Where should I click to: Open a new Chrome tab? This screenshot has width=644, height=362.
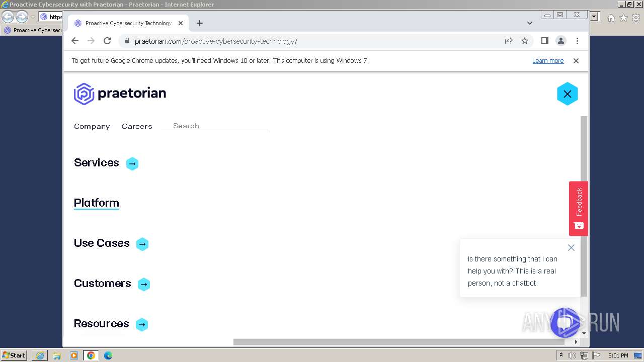(x=200, y=23)
